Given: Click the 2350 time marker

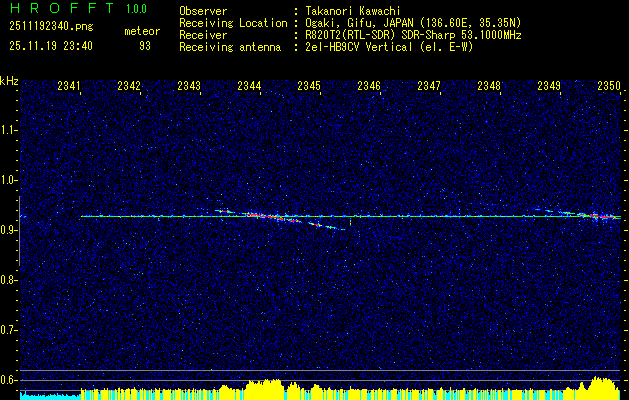Looking at the screenshot, I should pyautogui.click(x=609, y=85).
